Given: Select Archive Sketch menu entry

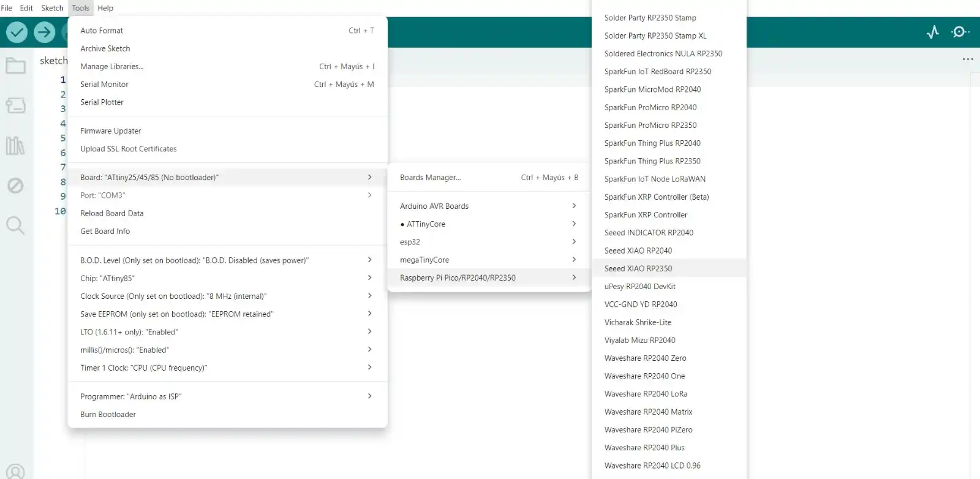Looking at the screenshot, I should coord(227,48).
